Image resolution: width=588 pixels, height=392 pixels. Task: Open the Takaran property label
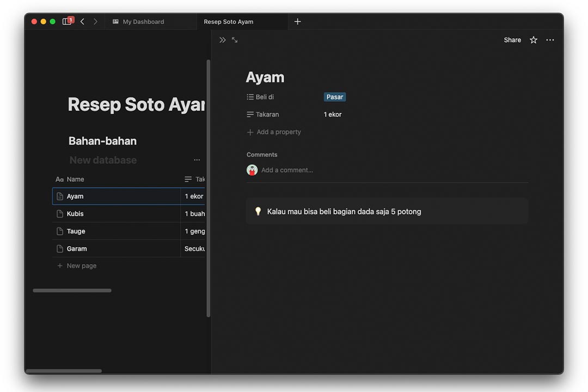[267, 114]
